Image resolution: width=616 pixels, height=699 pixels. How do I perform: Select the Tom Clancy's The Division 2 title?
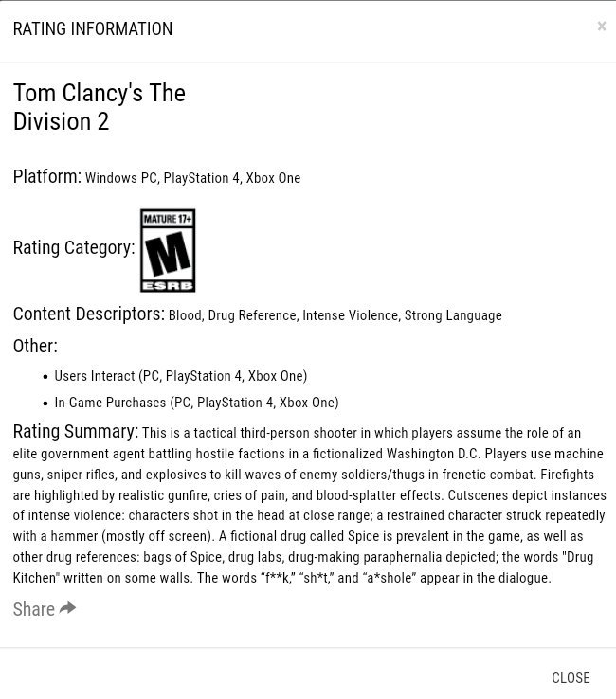(99, 107)
